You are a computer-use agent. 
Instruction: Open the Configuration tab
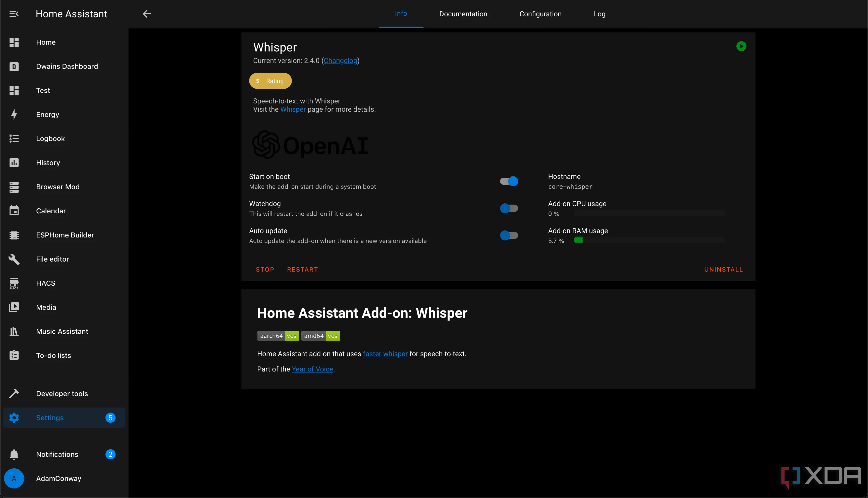[x=540, y=14]
